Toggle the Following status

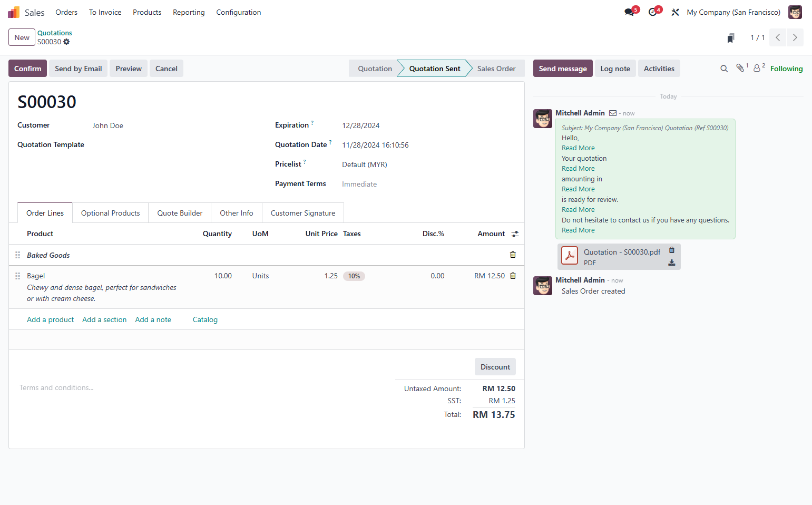click(x=786, y=69)
